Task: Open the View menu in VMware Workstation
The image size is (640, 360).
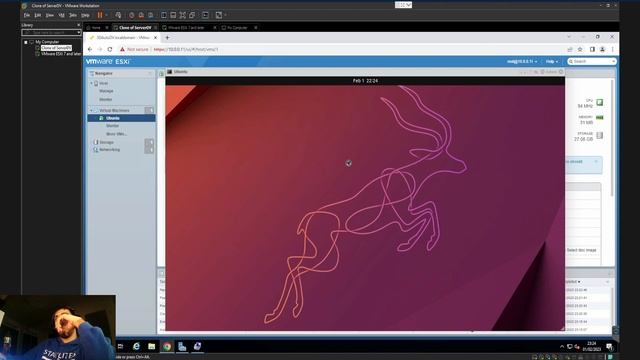Action: (50, 15)
